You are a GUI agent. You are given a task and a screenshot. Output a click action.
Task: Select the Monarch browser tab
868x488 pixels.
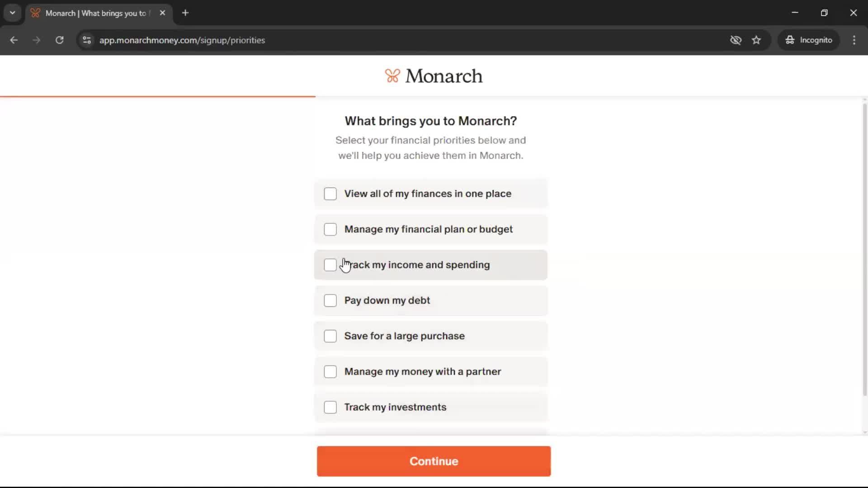pyautogui.click(x=95, y=13)
